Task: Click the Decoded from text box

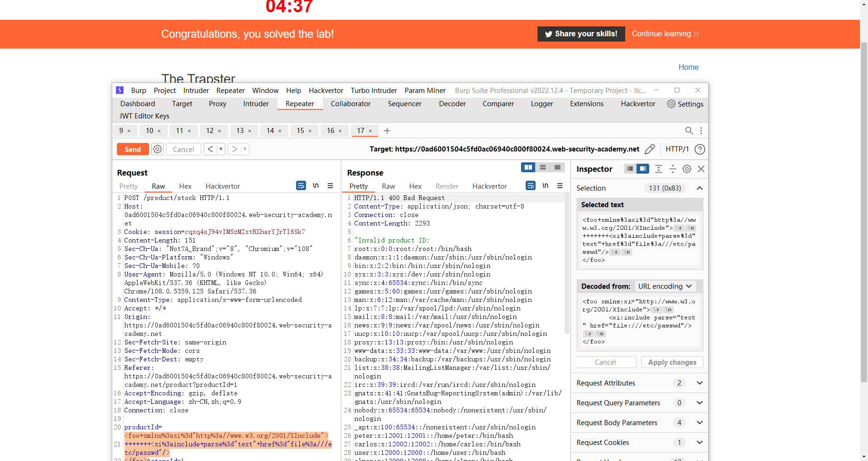Action: point(640,321)
